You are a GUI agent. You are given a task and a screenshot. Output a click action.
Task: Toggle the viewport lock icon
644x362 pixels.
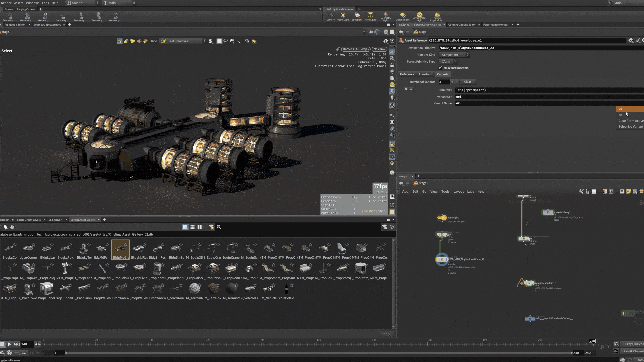click(x=392, y=65)
